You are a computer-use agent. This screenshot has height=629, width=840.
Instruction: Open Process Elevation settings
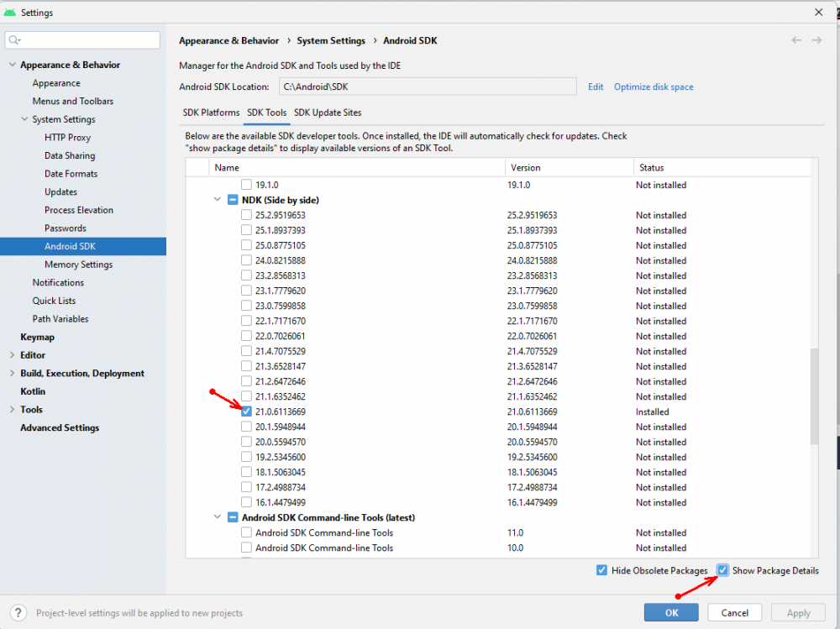(79, 210)
